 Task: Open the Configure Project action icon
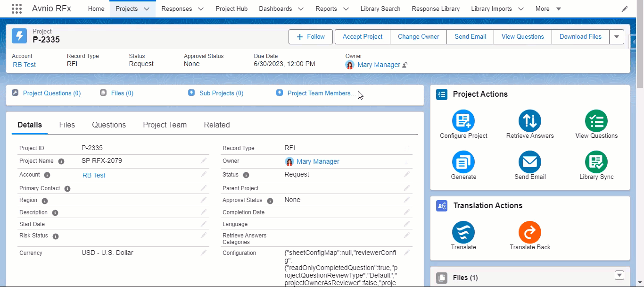[463, 121]
